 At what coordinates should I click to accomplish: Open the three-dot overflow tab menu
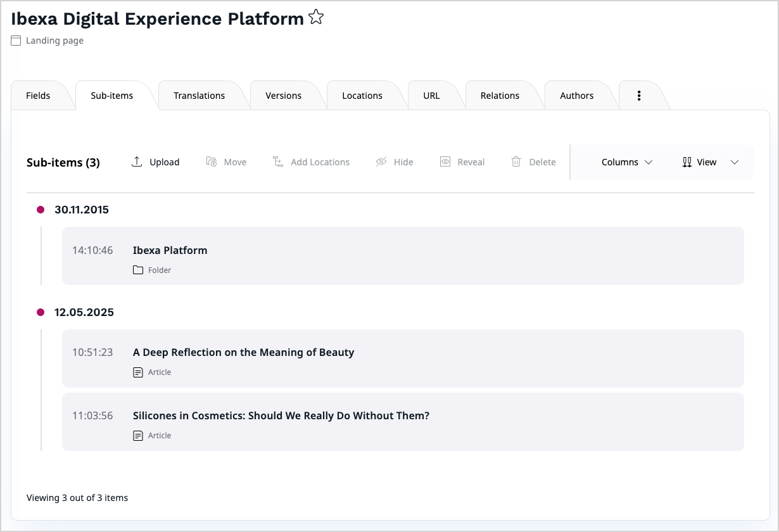(x=638, y=95)
